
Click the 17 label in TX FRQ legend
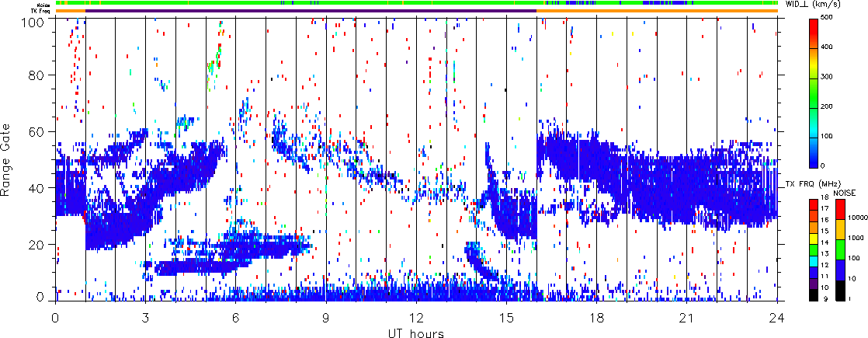click(x=825, y=210)
